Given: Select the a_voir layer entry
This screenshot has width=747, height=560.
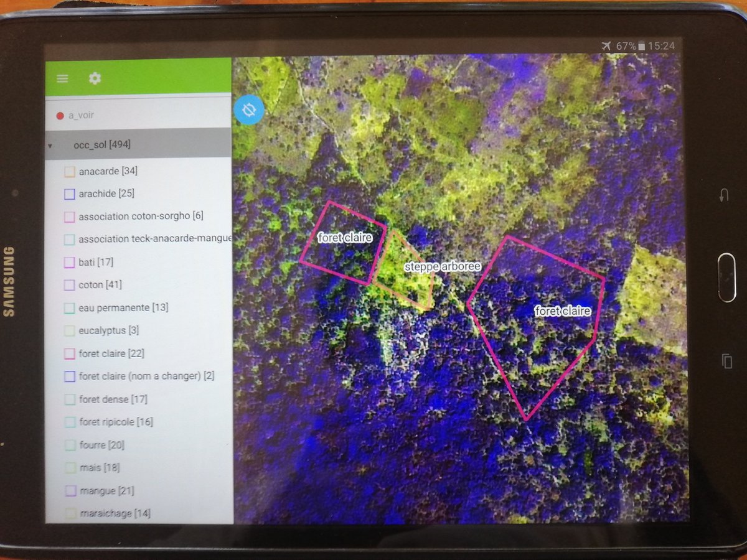Looking at the screenshot, I should [81, 114].
